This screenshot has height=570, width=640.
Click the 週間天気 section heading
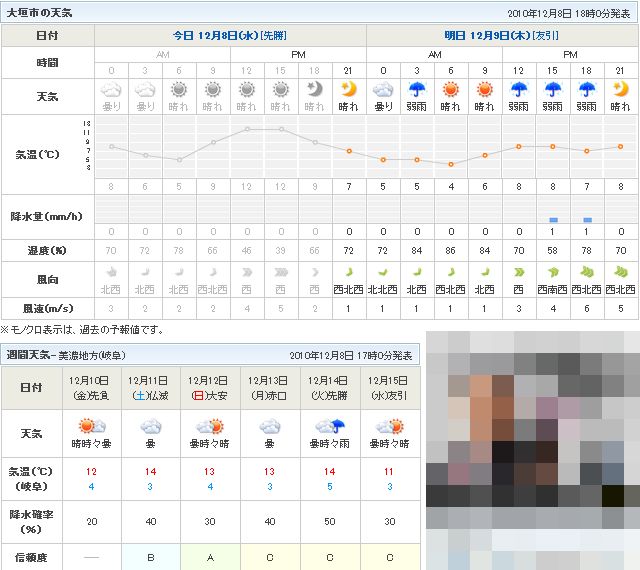(x=28, y=355)
